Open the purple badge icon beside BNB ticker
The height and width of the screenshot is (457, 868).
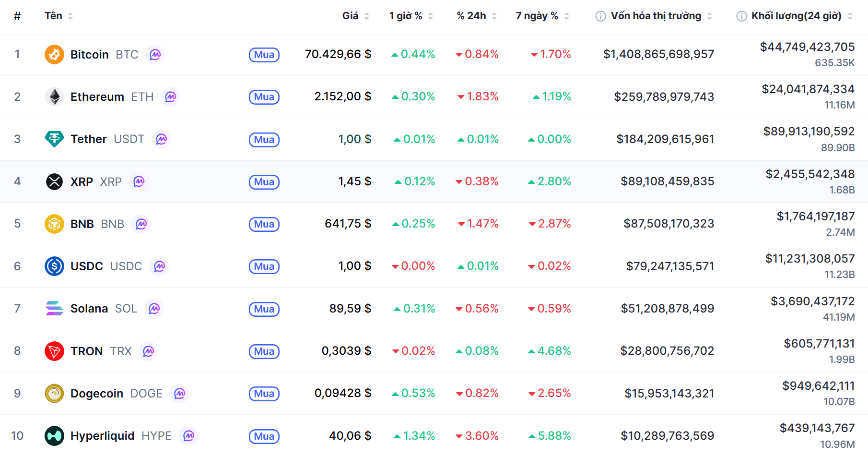coord(141,224)
